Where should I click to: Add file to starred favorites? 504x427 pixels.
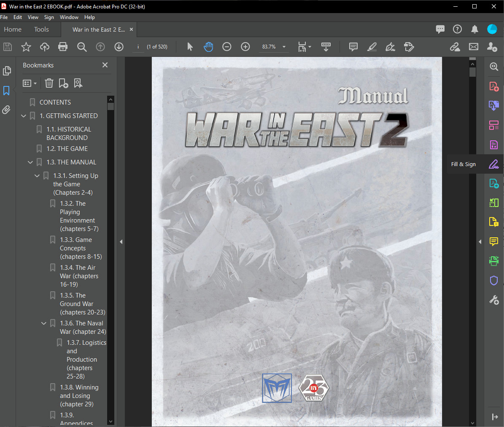(26, 47)
